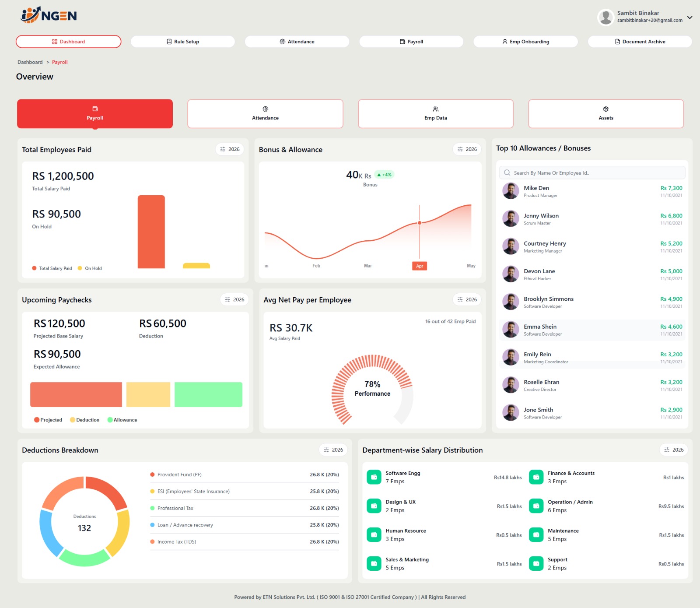Select the Software Engg department wallet icon
Screen dimensions: 700x608
pos(374,477)
